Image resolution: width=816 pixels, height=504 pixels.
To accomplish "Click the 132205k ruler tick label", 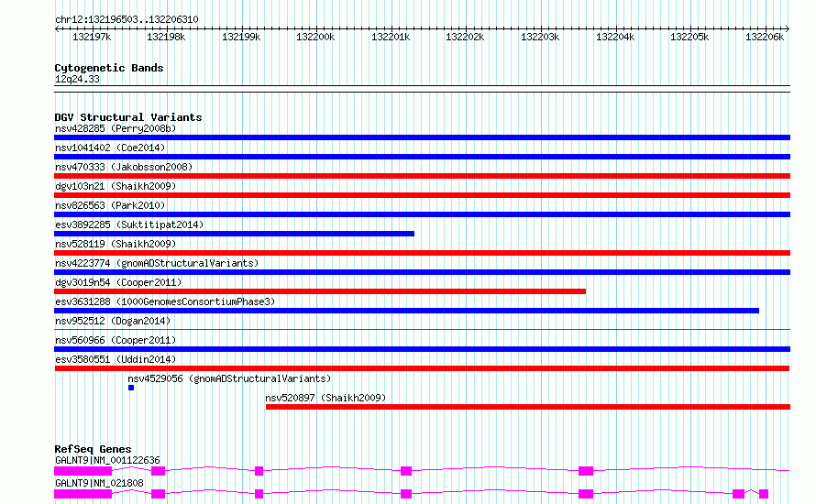I will (x=689, y=37).
